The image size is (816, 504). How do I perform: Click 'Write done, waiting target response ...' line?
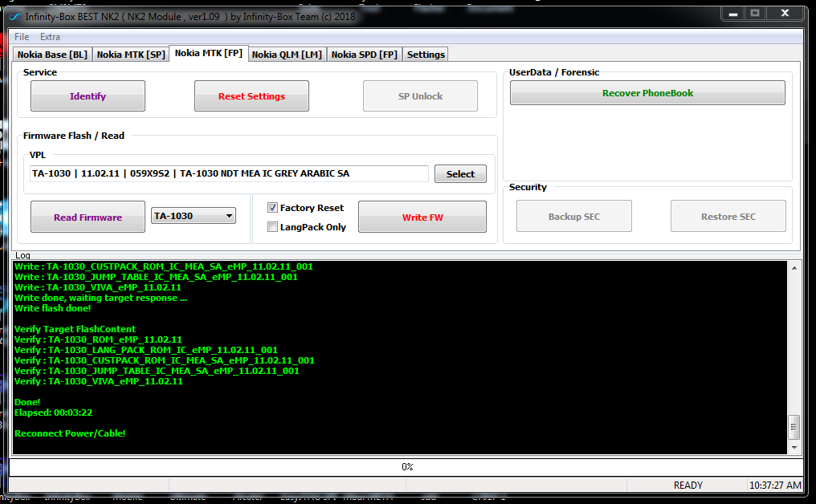point(100,298)
